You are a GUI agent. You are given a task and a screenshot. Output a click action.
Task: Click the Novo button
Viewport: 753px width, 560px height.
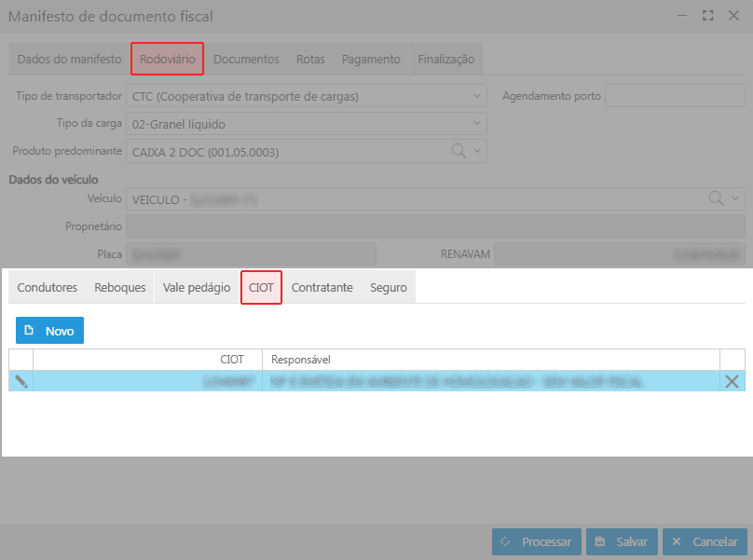[x=49, y=331]
